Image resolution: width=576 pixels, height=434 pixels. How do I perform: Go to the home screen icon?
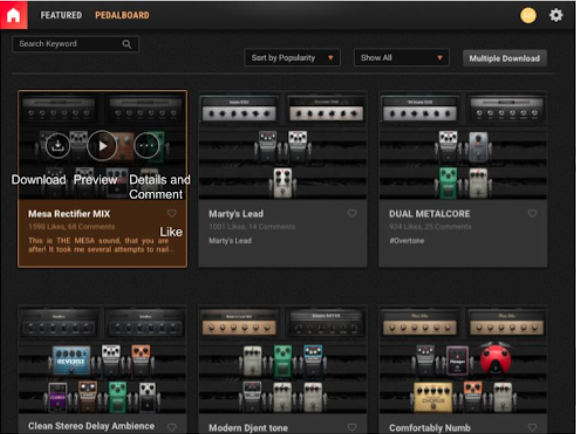(14, 15)
